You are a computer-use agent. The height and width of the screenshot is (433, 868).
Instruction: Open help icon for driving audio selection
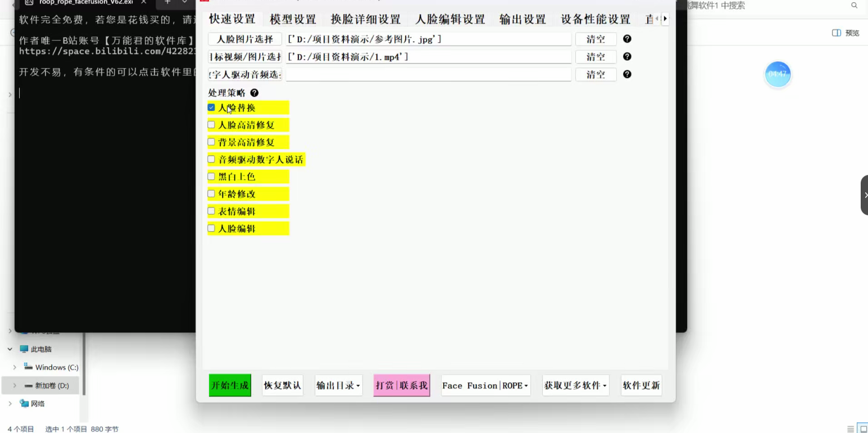tap(627, 74)
